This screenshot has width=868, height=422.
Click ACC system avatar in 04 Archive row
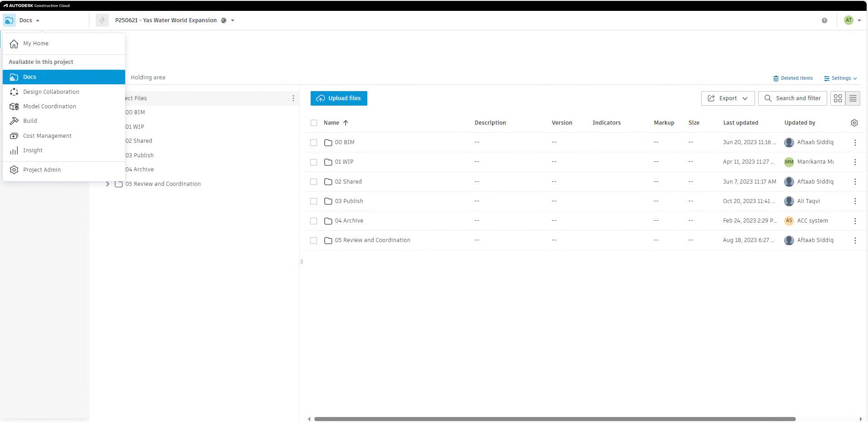coord(789,221)
